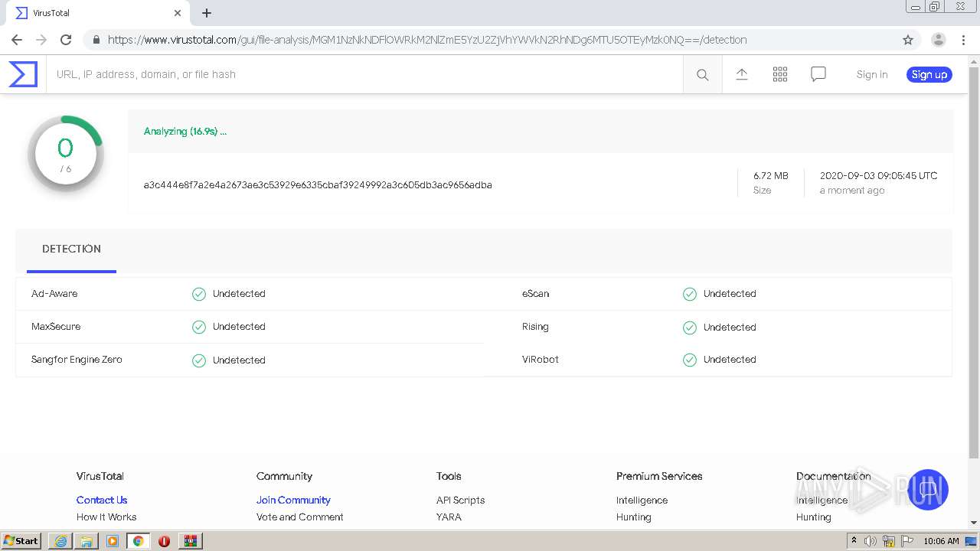Click Sign in link
980x551 pixels.
[x=872, y=74]
